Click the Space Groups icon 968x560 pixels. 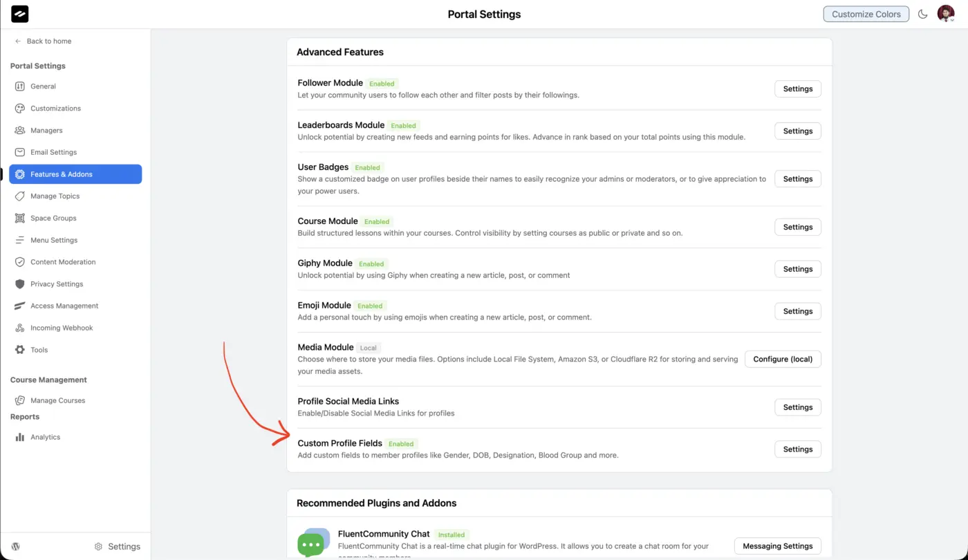click(x=19, y=218)
